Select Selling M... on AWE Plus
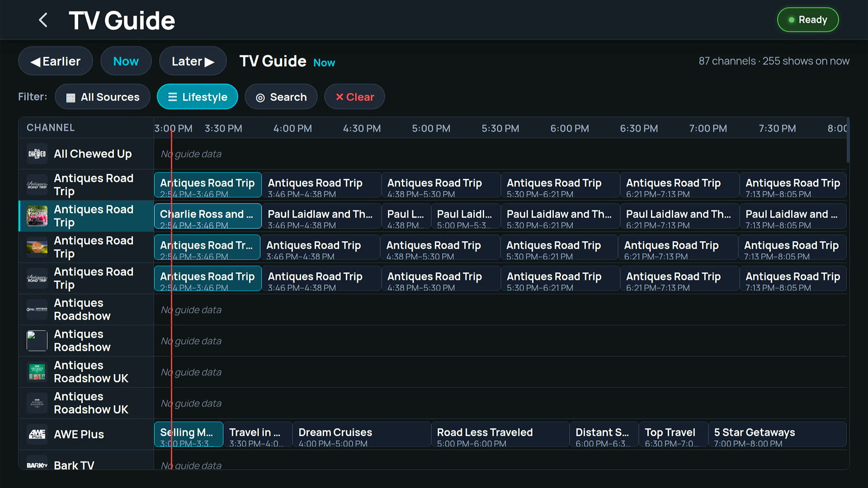The image size is (868, 488). (189, 434)
